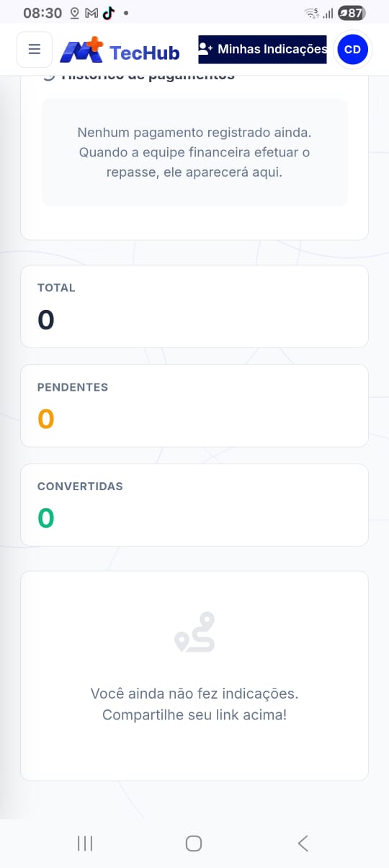Click the green convertidas count zero

(46, 518)
